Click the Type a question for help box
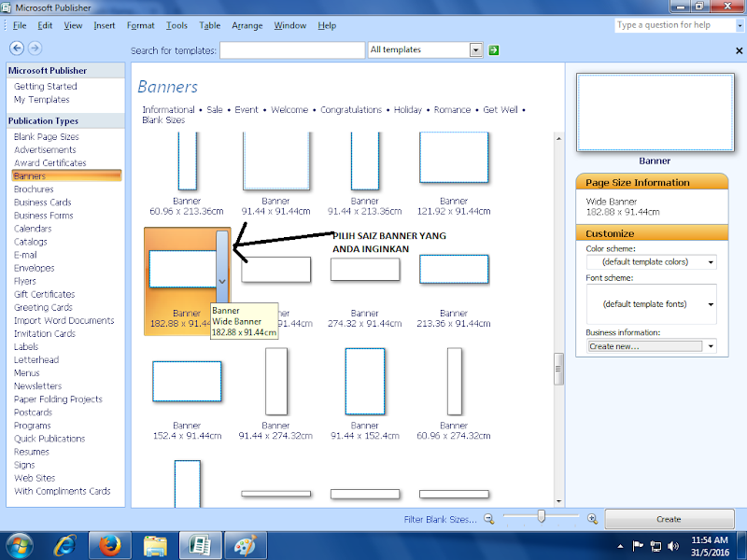747x560 pixels. tap(675, 25)
